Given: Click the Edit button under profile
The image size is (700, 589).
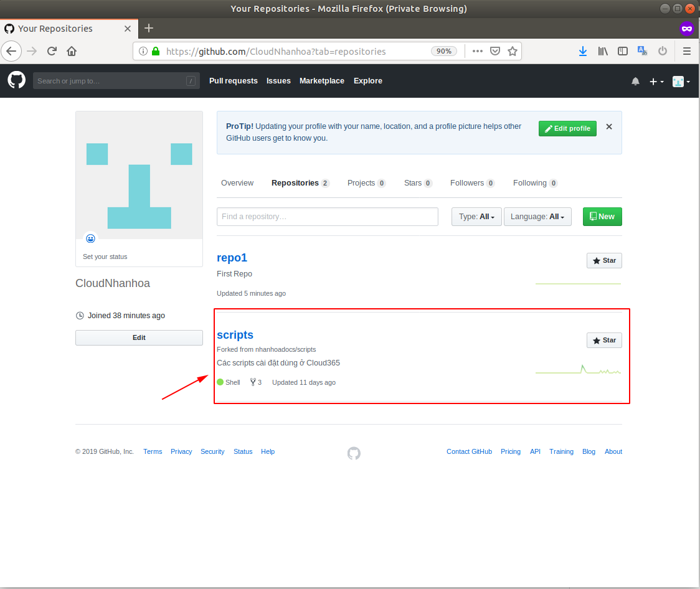Looking at the screenshot, I should coord(139,338).
